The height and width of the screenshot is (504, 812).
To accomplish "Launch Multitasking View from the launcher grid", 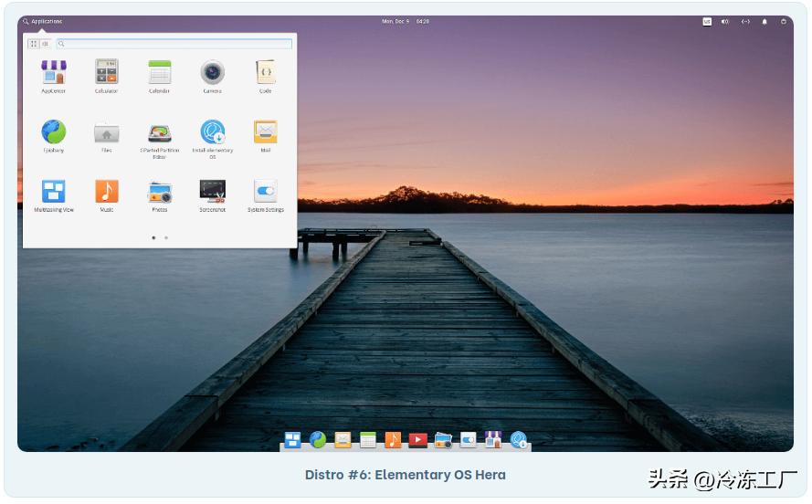I will click(x=54, y=195).
